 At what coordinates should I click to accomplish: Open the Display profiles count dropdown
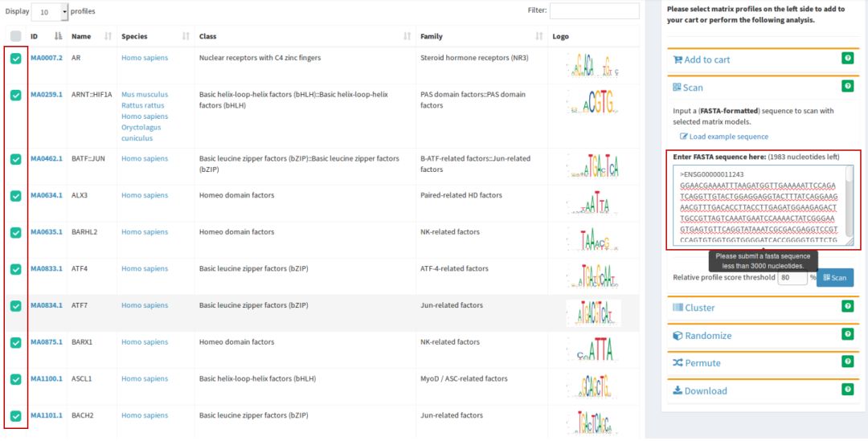50,12
